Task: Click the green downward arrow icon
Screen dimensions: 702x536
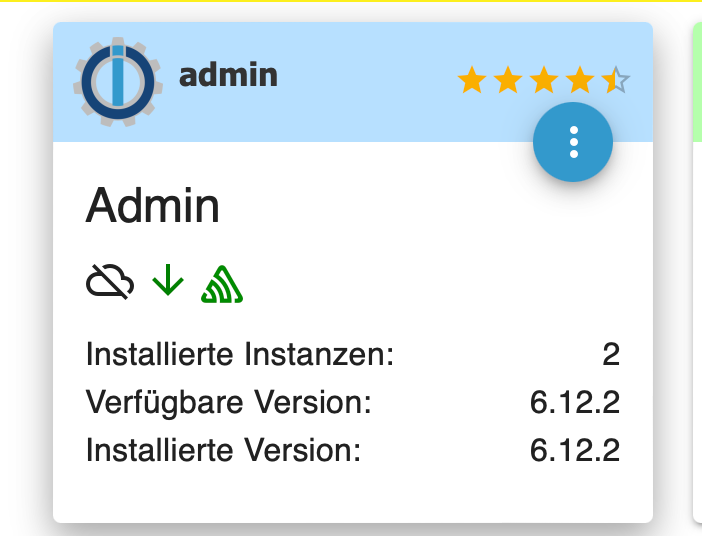Action: (x=168, y=282)
